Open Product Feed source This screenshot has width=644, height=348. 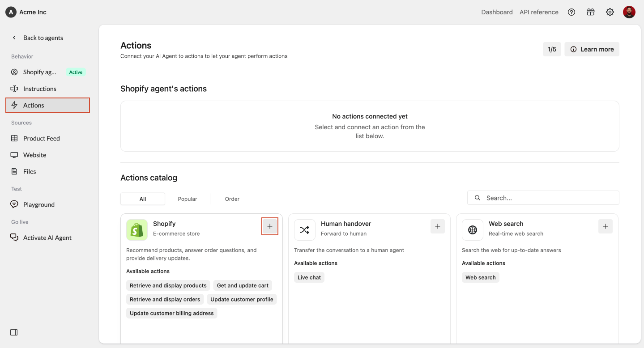47,138
